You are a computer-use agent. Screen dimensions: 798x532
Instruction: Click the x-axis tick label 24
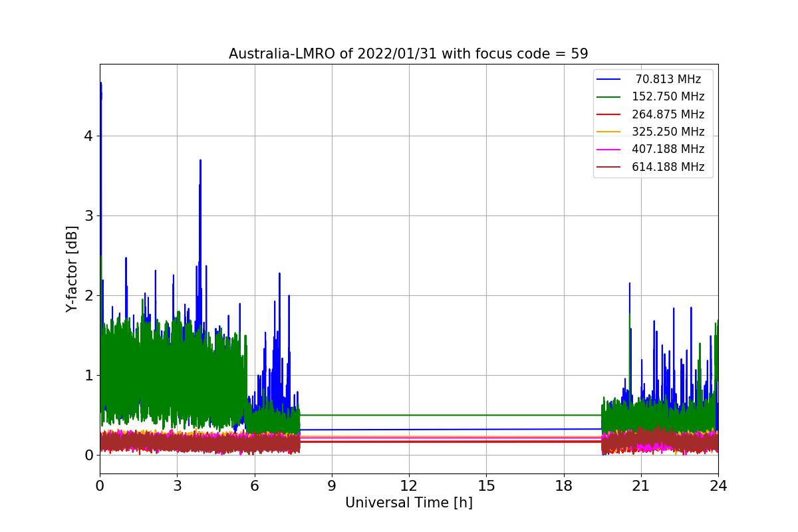(x=718, y=486)
